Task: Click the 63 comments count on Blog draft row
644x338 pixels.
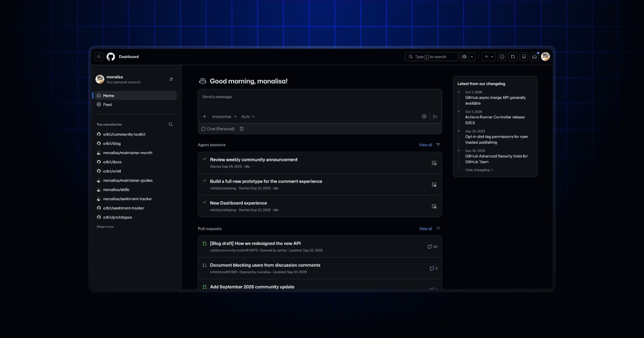Action: pyautogui.click(x=432, y=247)
